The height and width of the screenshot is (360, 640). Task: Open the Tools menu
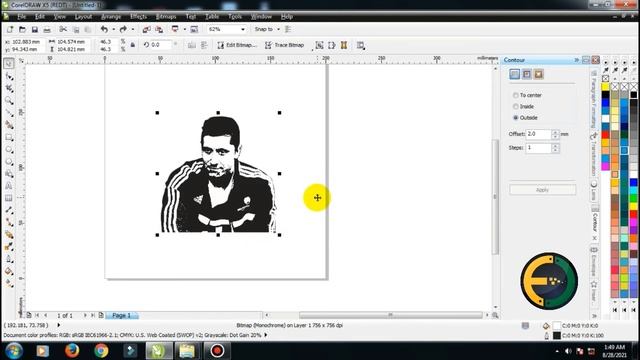point(235,17)
